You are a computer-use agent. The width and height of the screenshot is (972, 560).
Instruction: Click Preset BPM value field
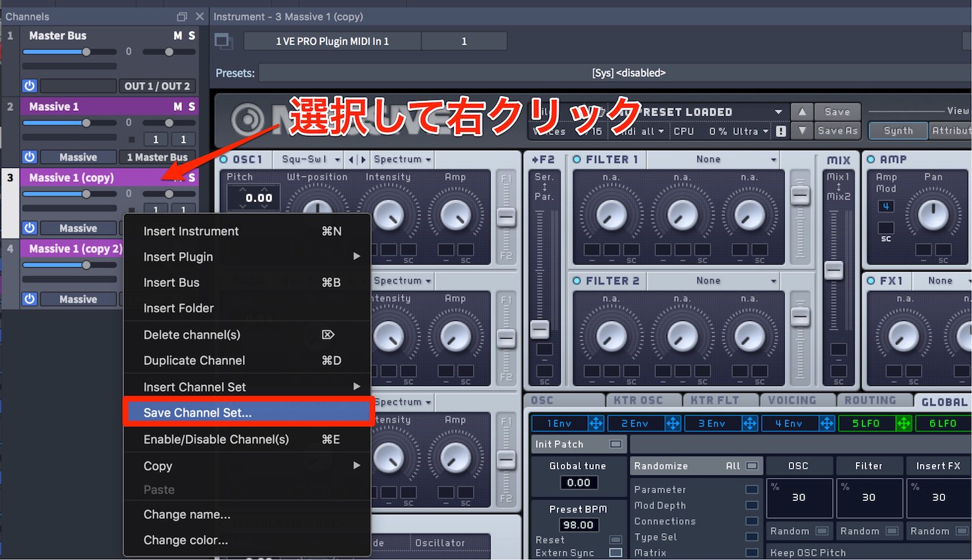click(578, 525)
